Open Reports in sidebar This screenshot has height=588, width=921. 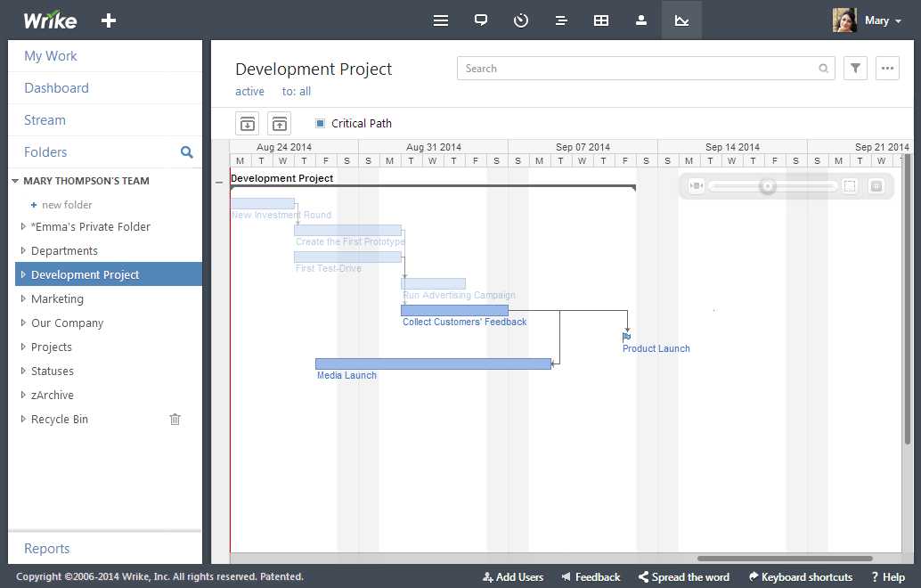[46, 549]
